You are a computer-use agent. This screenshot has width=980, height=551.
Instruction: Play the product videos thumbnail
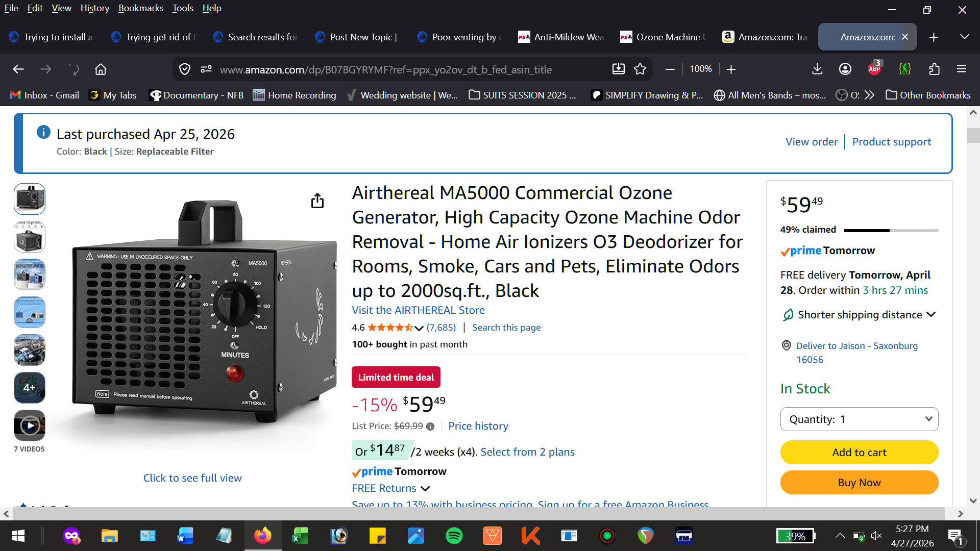pyautogui.click(x=30, y=425)
